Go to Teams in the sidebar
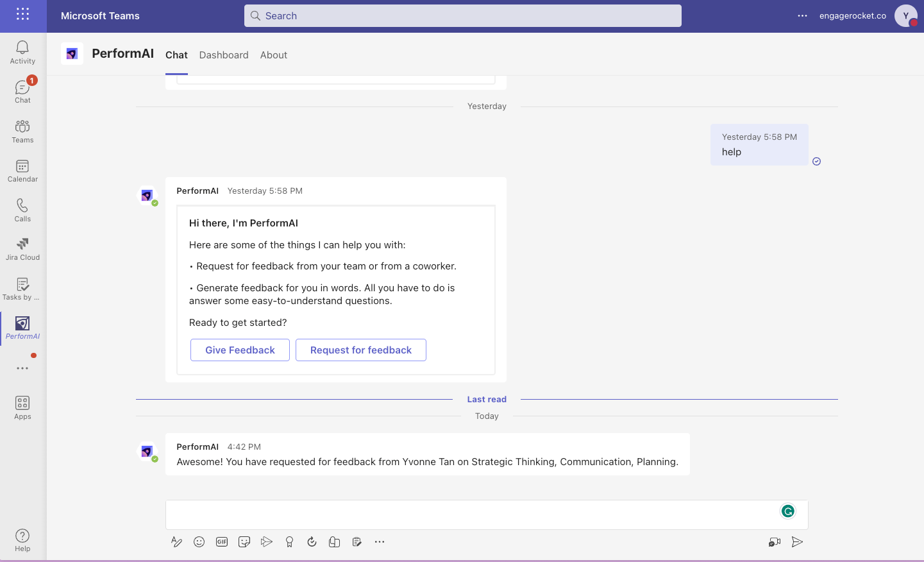The image size is (924, 562). [x=22, y=132]
